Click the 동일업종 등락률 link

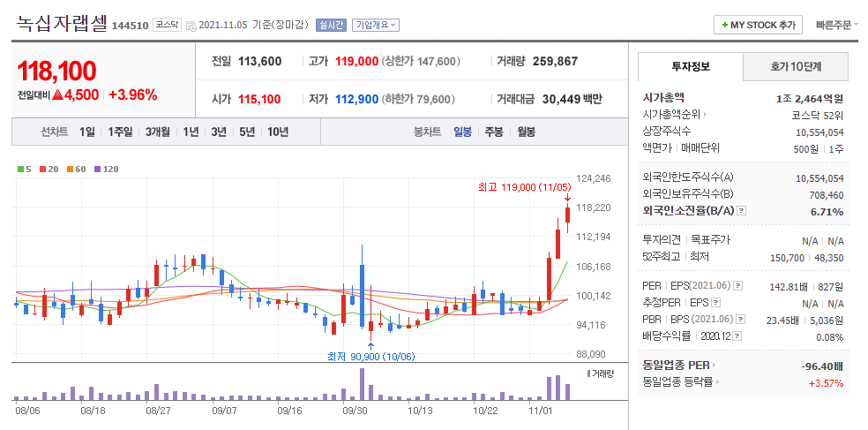(x=677, y=382)
